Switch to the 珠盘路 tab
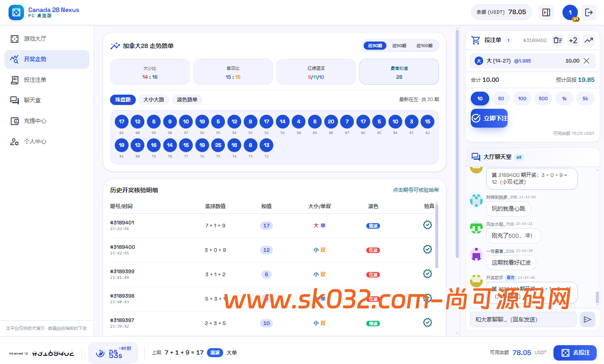The image size is (604, 364). tap(123, 100)
